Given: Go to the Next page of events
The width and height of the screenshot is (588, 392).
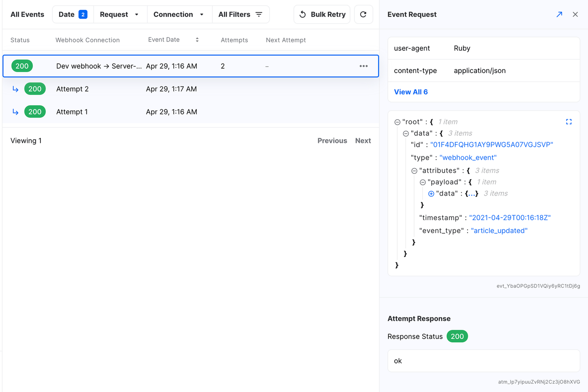Looking at the screenshot, I should [363, 140].
